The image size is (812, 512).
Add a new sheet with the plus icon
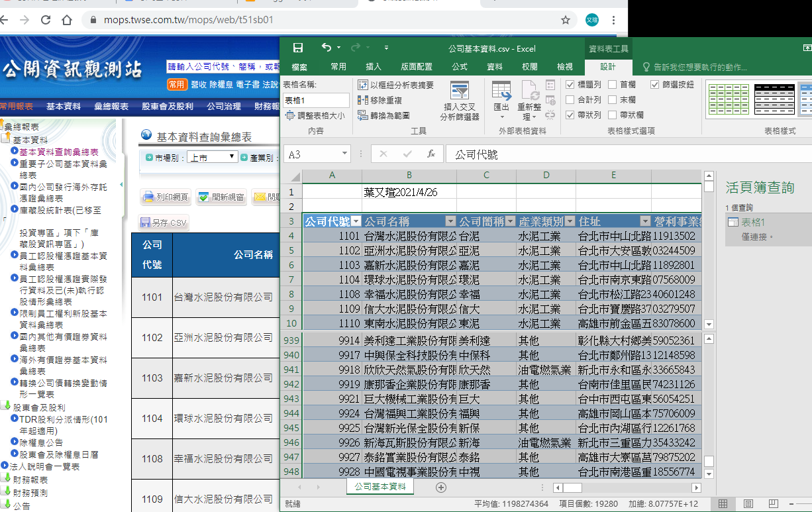(441, 487)
